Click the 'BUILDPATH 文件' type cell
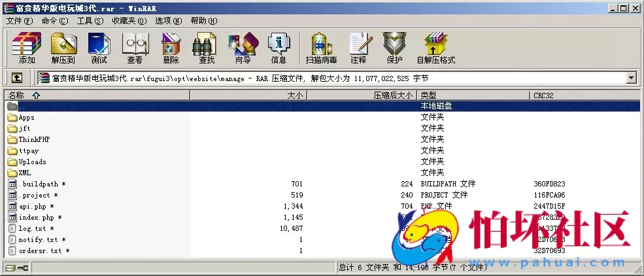Viewport: 644px width, 276px height. (x=448, y=184)
